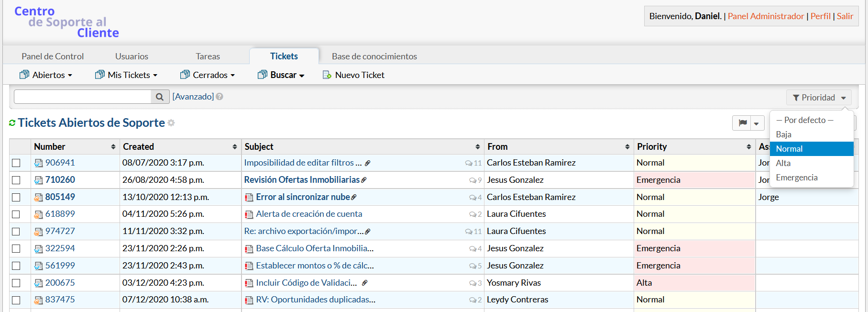The height and width of the screenshot is (312, 868).
Task: Click the ticket icon for 906941
Action: pyautogui.click(x=38, y=163)
